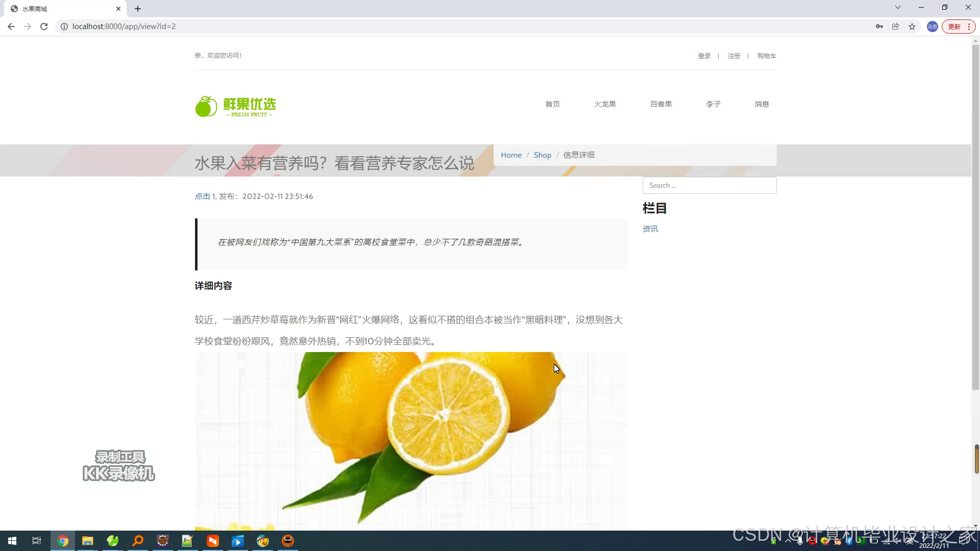Open the muted volume tray icon
This screenshot has height=551, width=980.
pyautogui.click(x=897, y=541)
